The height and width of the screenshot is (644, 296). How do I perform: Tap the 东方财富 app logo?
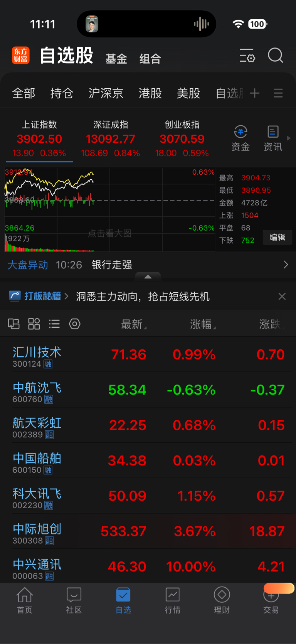[20, 55]
